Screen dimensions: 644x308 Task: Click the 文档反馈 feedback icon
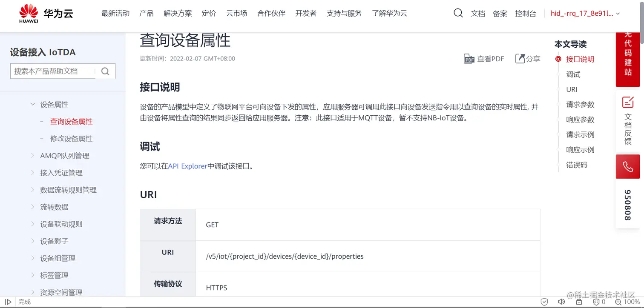pyautogui.click(x=628, y=102)
